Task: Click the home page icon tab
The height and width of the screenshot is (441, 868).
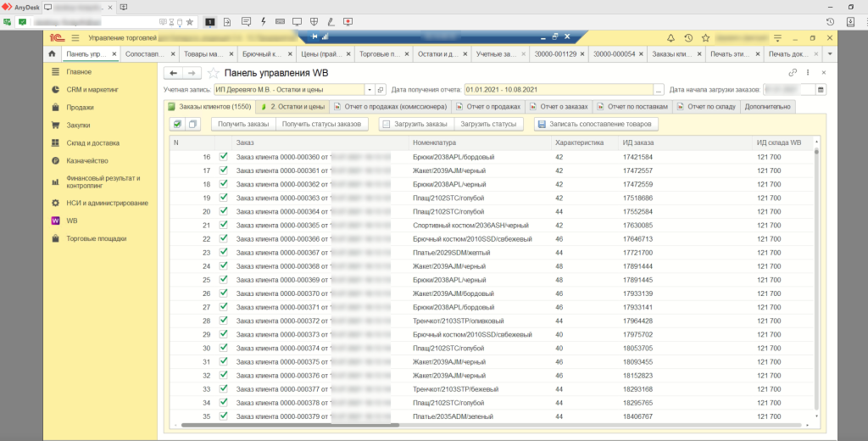Action: point(53,53)
